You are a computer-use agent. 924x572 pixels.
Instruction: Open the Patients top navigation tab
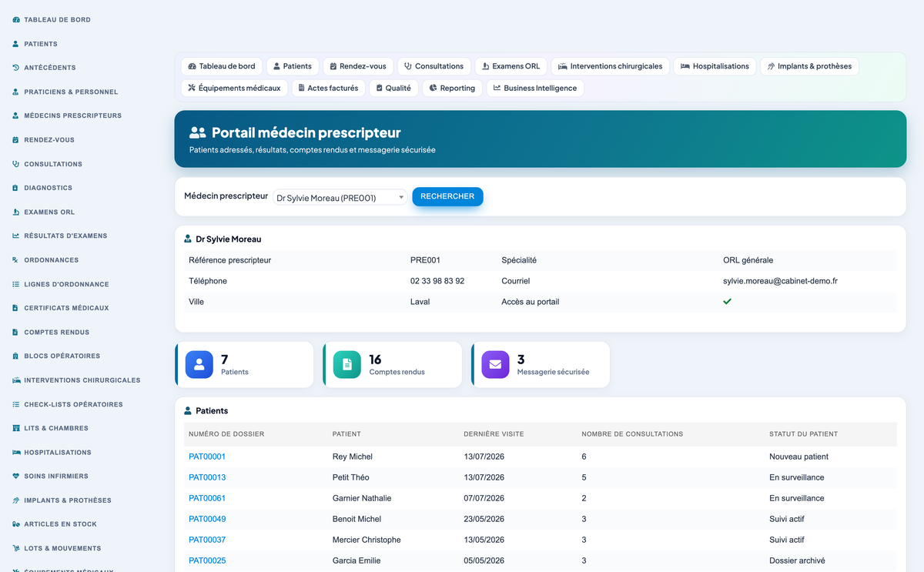293,66
